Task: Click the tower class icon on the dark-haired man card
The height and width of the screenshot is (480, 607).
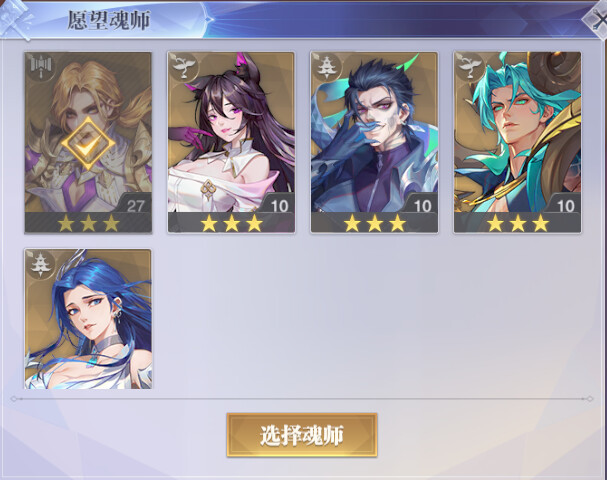Action: 327,67
